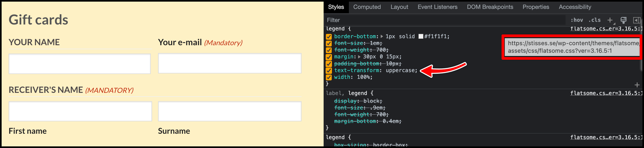Expand the border-bottom shorthand triangle

[382, 36]
